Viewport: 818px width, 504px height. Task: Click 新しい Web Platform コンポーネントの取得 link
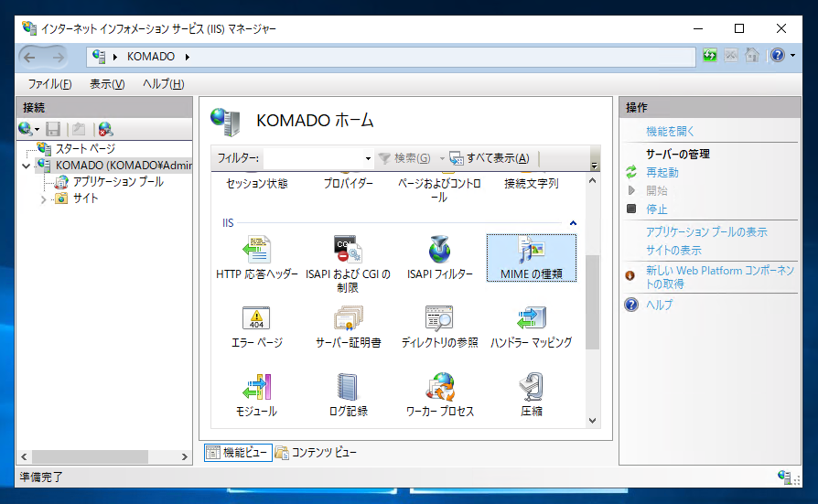click(x=720, y=277)
